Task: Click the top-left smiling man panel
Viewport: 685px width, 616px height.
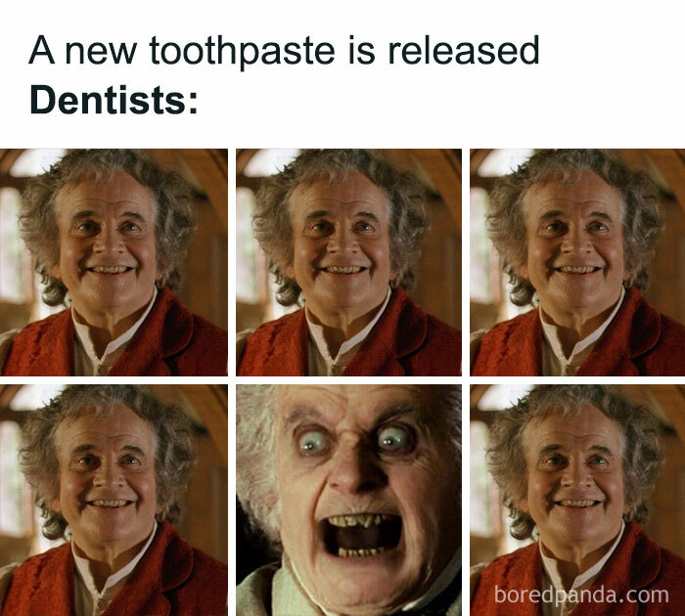Action: pos(114,262)
